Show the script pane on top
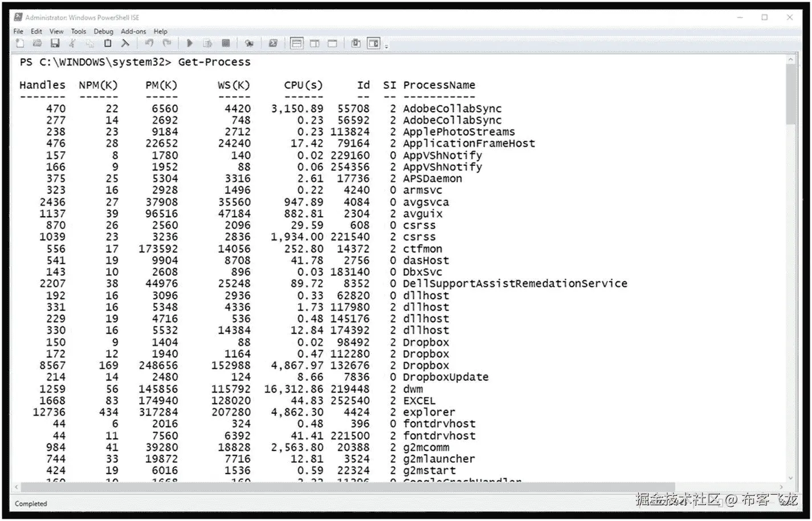 point(296,43)
